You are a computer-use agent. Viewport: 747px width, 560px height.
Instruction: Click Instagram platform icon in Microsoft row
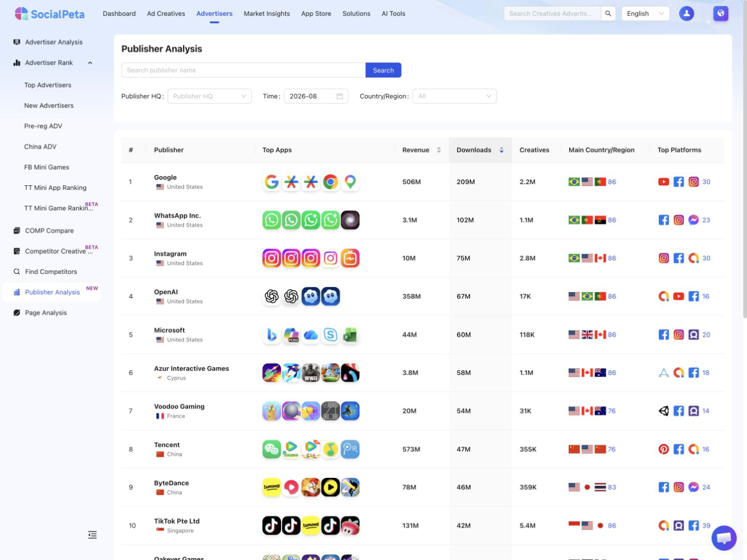[679, 335]
